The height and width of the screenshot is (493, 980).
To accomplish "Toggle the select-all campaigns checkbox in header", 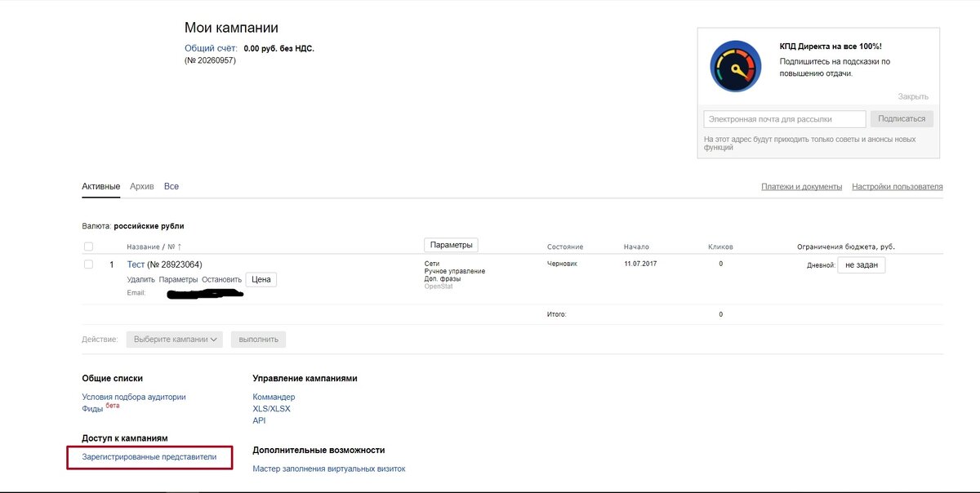I will pos(88,246).
